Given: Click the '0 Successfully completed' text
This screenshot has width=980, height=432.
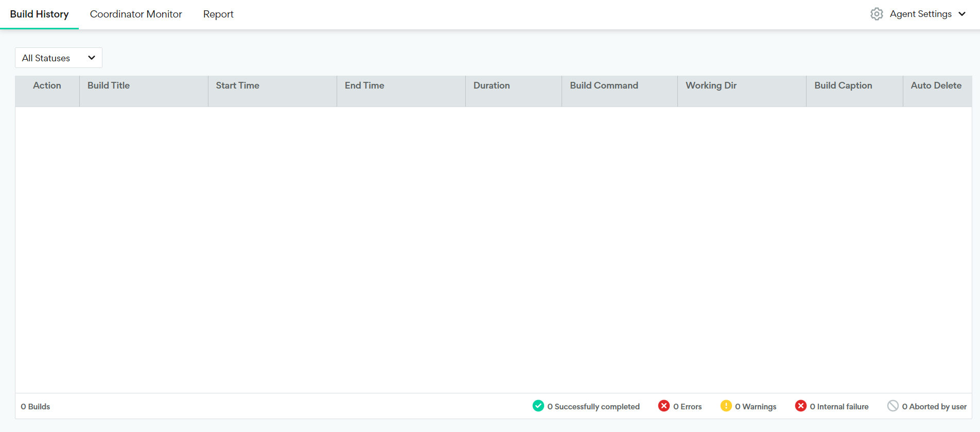Looking at the screenshot, I should pos(593,406).
